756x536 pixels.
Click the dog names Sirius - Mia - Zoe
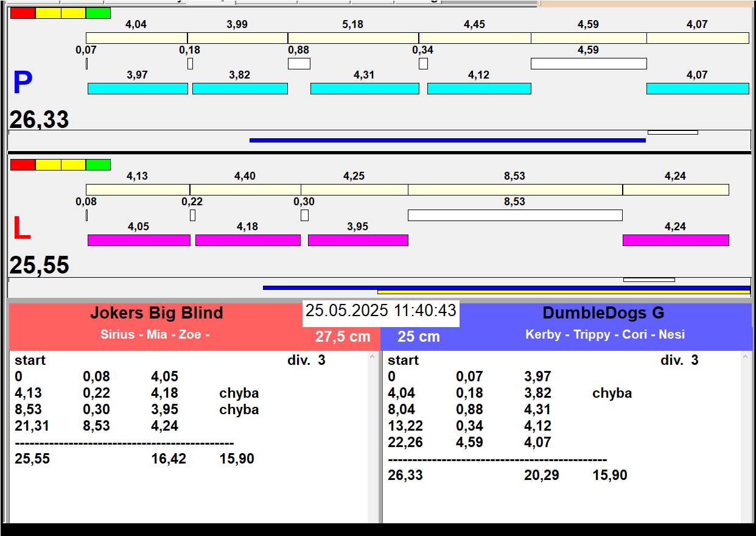[155, 334]
